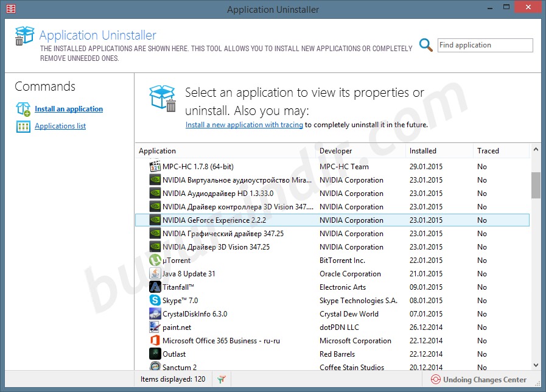Sort by the Application column header
This screenshot has height=392, width=546.
tap(225, 151)
